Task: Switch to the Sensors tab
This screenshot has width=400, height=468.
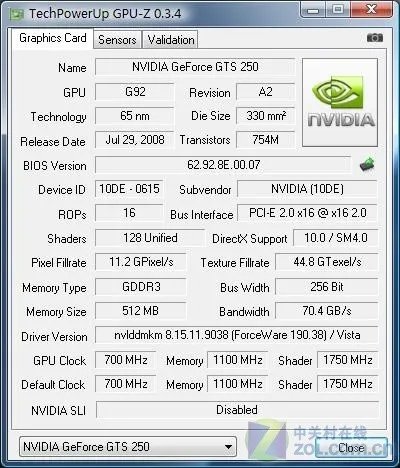Action: tap(117, 40)
